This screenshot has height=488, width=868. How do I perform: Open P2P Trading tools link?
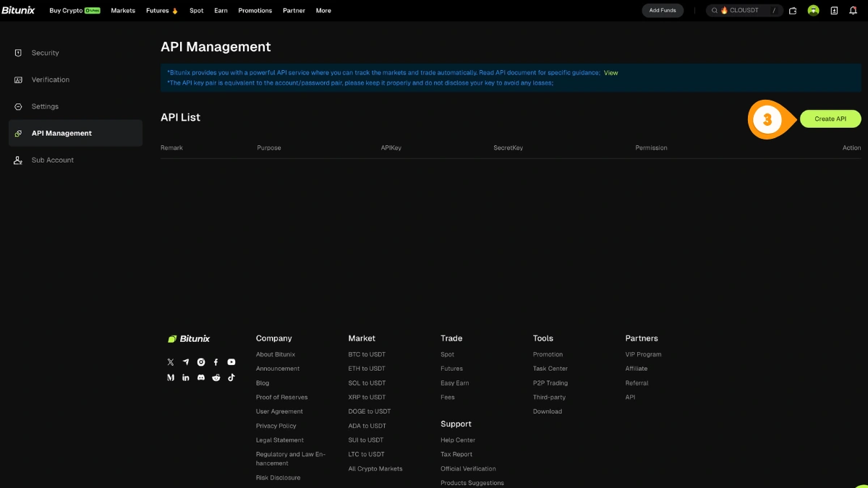[550, 383]
